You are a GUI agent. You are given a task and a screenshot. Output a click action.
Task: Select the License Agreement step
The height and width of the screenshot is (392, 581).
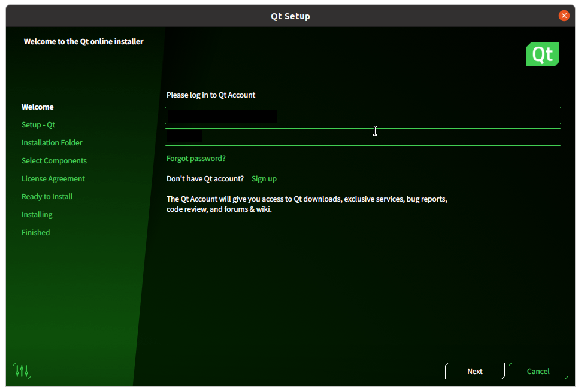pos(53,179)
